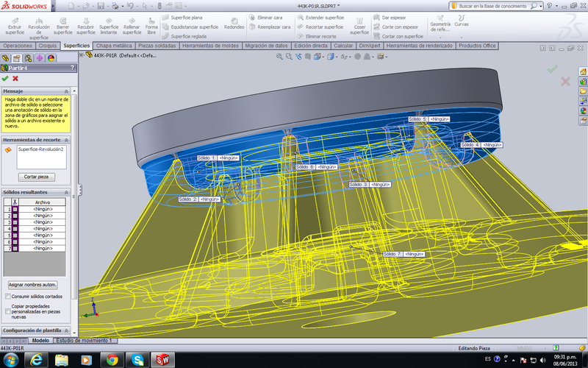Expand the Configuración de plantilla section
Image resolution: width=588 pixels, height=368 pixels.
pos(67,330)
